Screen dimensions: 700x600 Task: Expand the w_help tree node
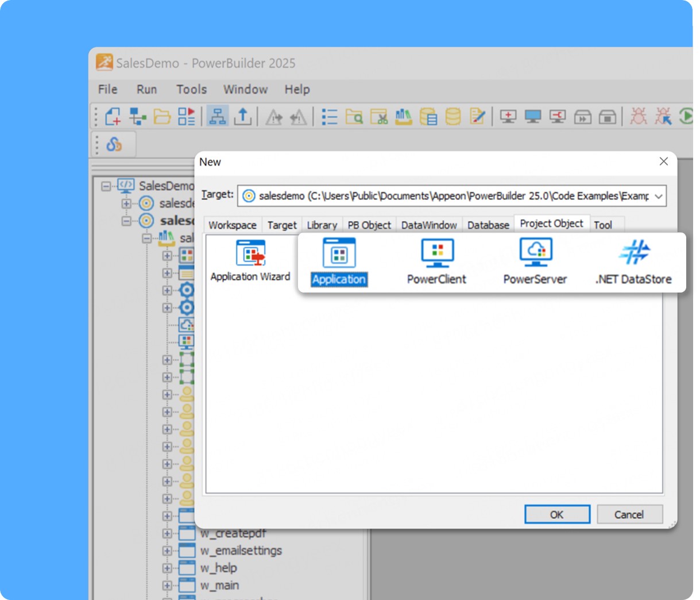167,568
